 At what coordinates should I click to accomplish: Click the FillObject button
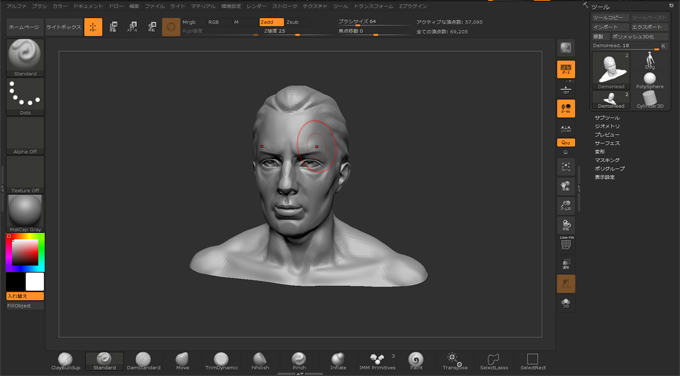tap(25, 306)
